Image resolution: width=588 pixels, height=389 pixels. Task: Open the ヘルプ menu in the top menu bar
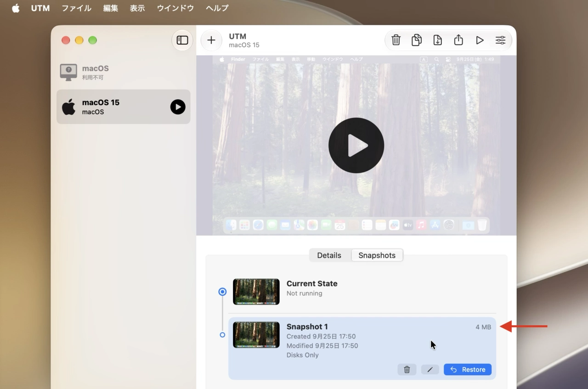(217, 8)
